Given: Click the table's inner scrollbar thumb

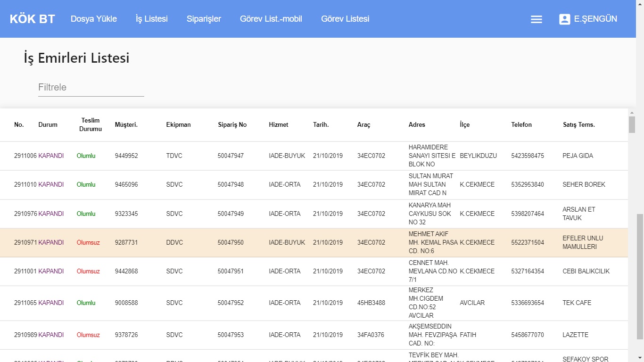Looking at the screenshot, I should point(632,125).
